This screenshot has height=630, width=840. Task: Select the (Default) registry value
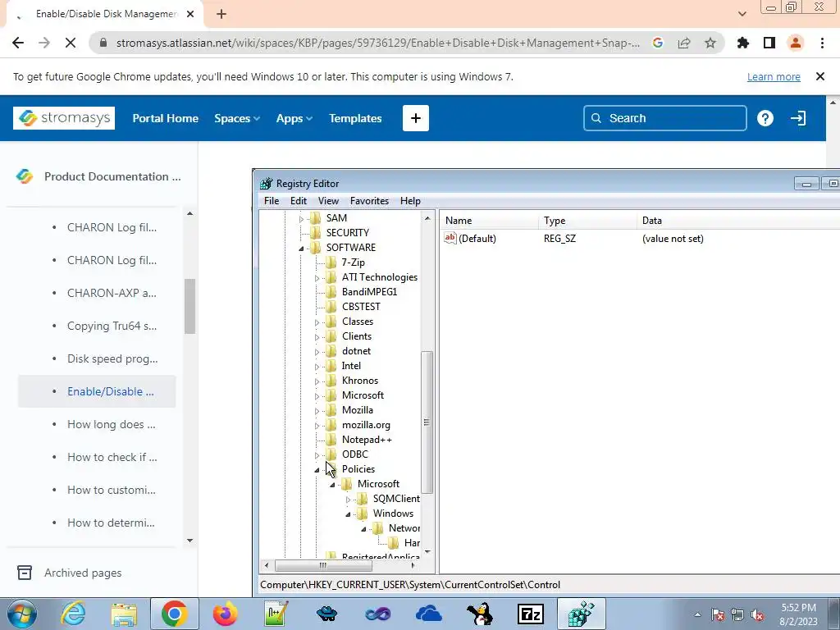coord(477,239)
